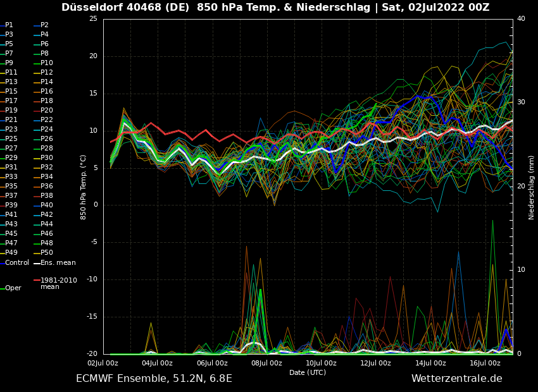Click the Date (UTC) axis label
The width and height of the screenshot is (538, 392).
308,372
